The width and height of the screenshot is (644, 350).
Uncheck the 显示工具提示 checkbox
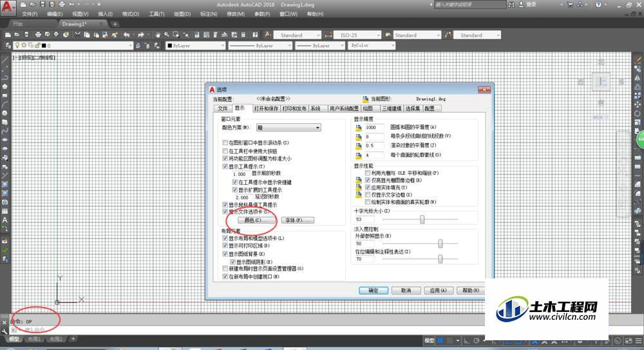[x=225, y=166]
